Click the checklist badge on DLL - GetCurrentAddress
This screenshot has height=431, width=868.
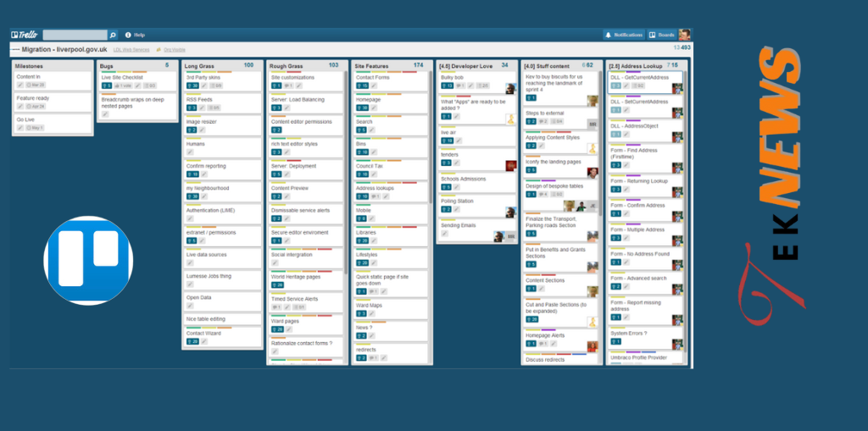pos(637,86)
